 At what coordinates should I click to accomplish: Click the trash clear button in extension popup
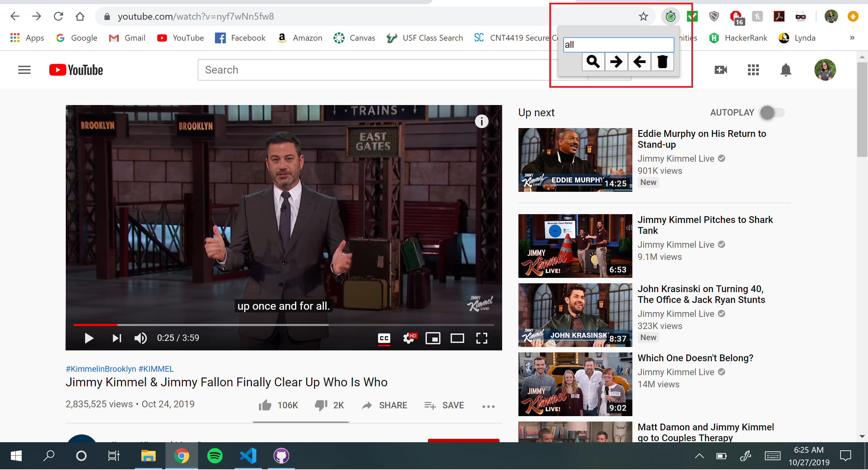(x=662, y=62)
